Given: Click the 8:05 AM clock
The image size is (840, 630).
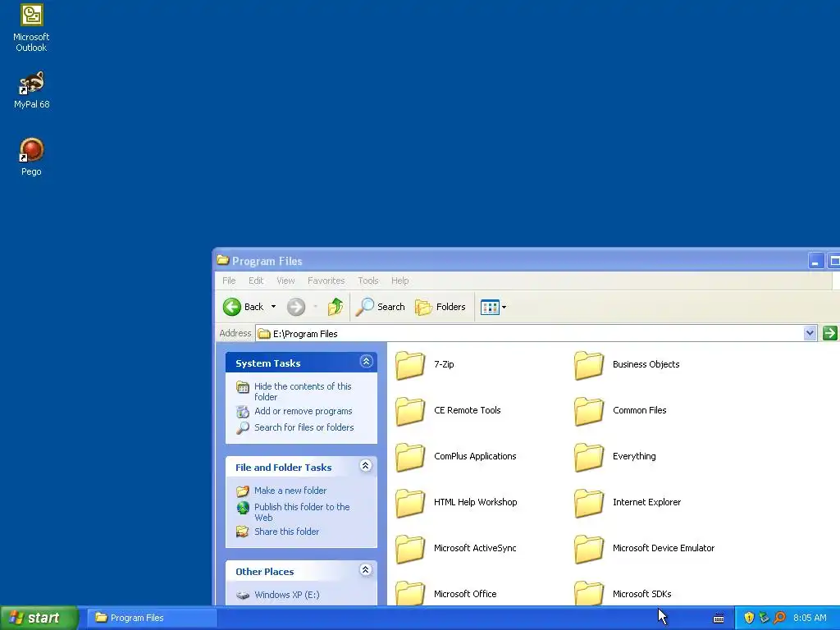Looking at the screenshot, I should [810, 618].
